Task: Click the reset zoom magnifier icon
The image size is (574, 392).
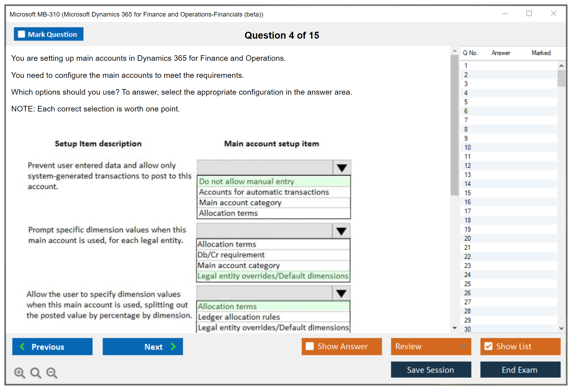Action: [x=36, y=373]
